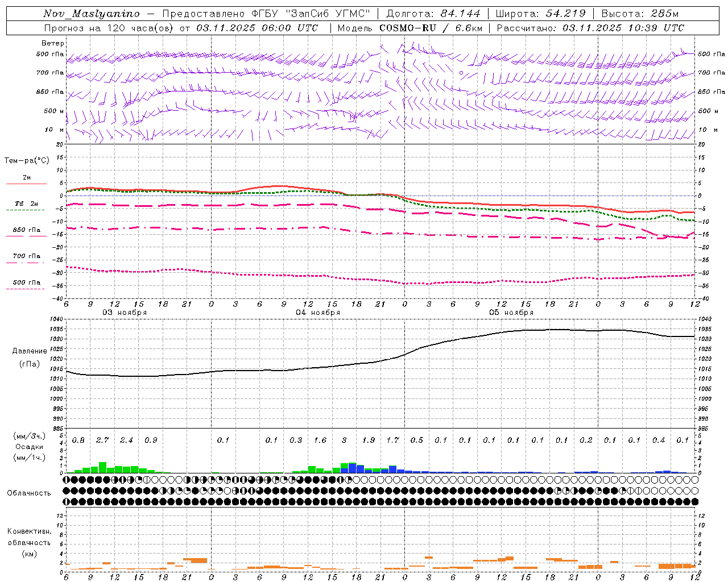Click the 'Td 2м' dew point legend entry
Image resolution: width=728 pixels, height=582 pixels.
(27, 203)
